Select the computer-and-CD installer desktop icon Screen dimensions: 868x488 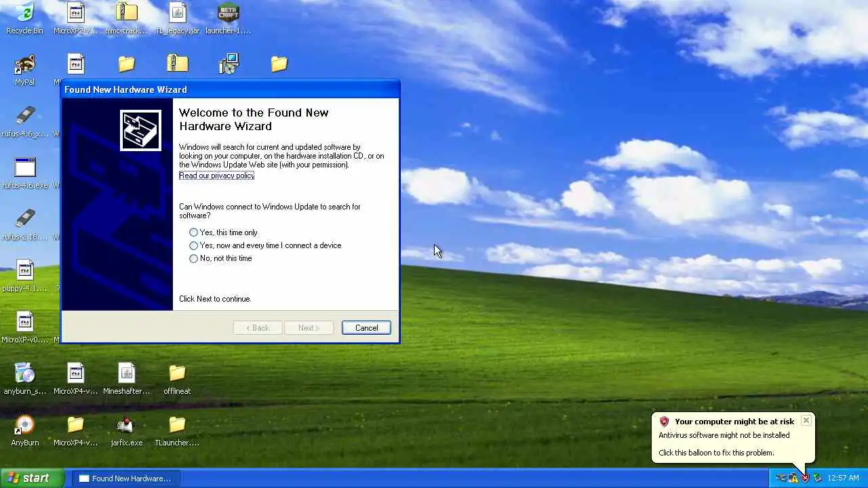point(229,64)
